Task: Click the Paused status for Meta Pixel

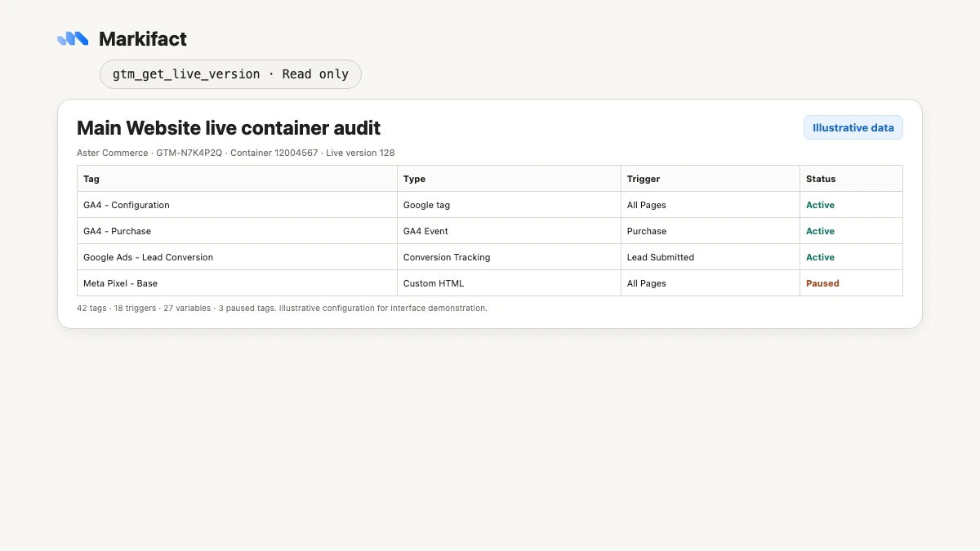Action: 822,283
